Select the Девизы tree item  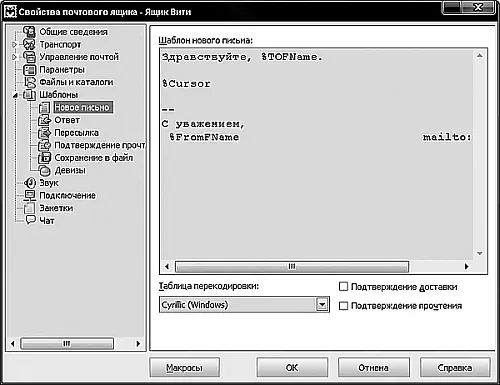(x=70, y=171)
